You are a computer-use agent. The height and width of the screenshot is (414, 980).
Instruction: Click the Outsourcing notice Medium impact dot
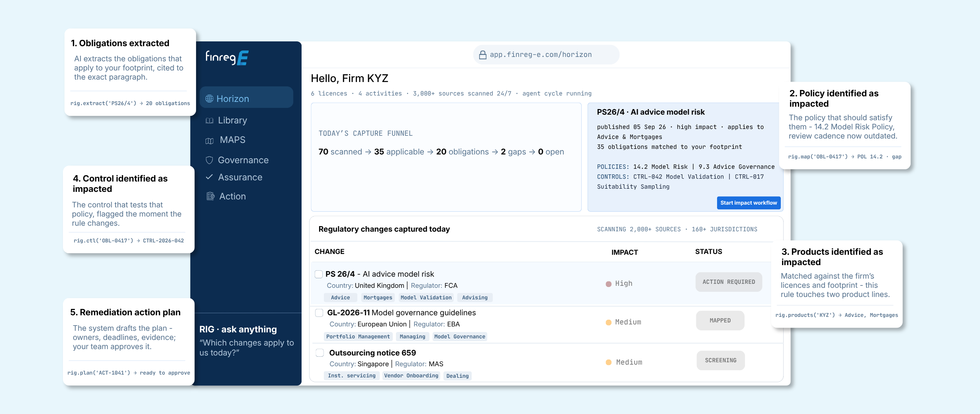[x=609, y=362]
